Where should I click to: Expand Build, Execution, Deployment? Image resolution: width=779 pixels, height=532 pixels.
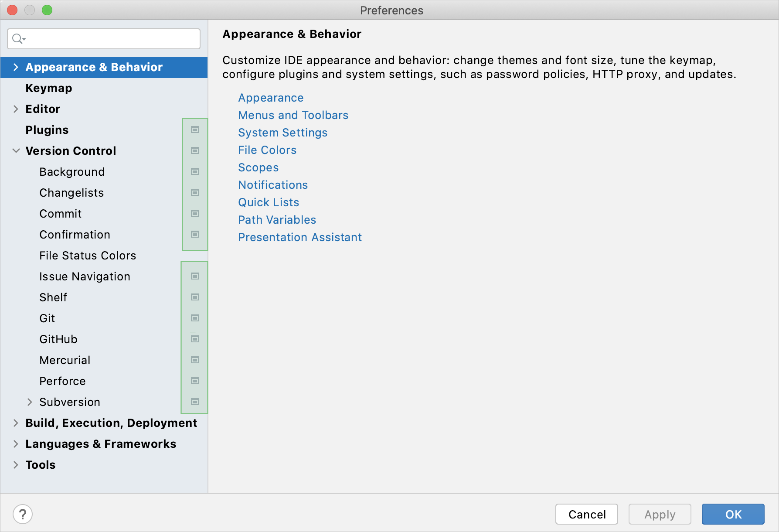tap(16, 423)
